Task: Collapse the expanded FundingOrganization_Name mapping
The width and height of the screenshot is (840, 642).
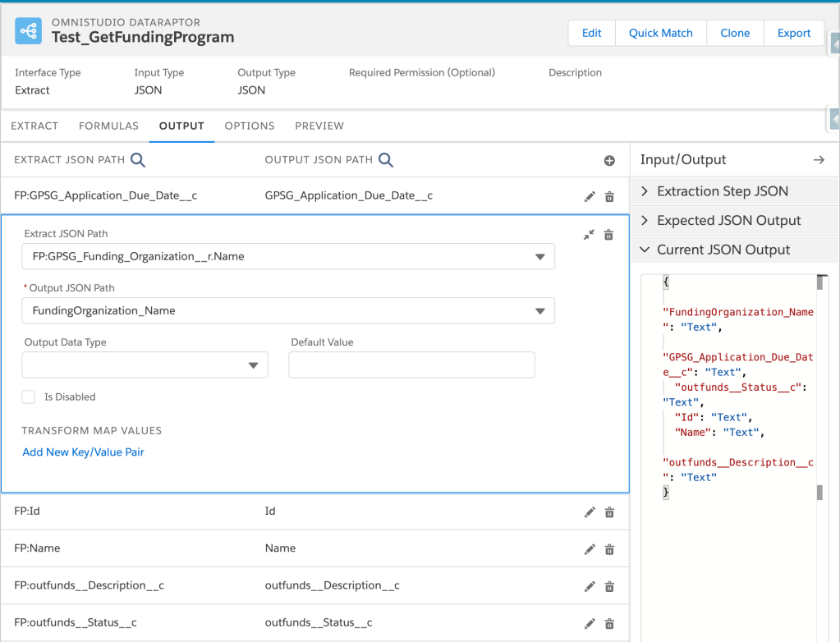Action: [x=589, y=235]
